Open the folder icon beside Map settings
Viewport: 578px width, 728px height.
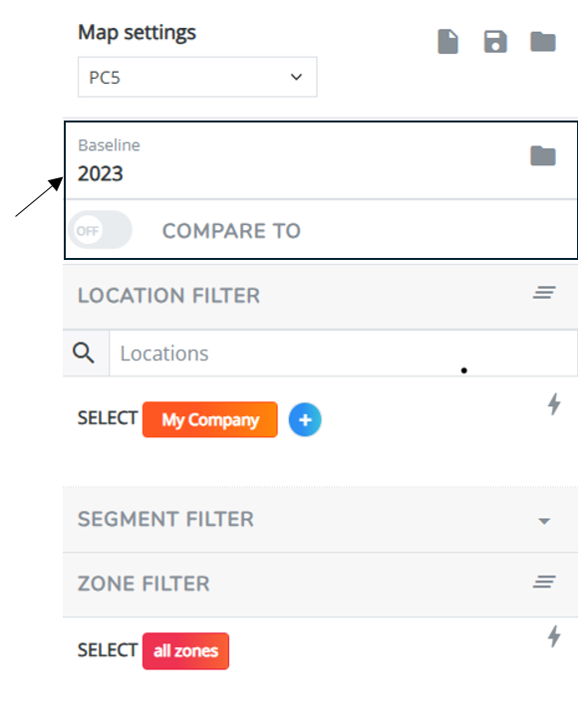pos(543,42)
